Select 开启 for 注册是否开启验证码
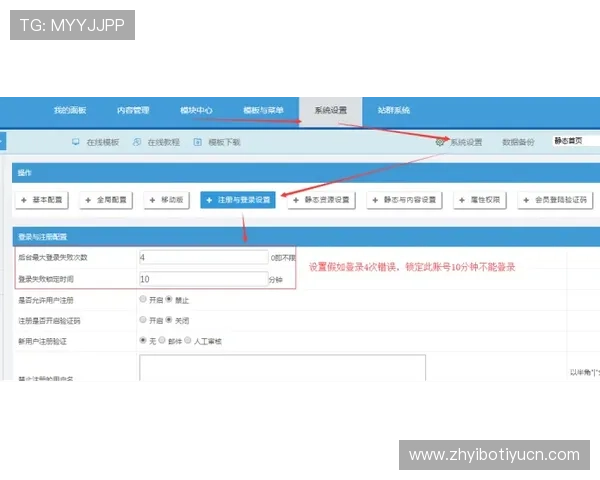The image size is (600, 480). click(143, 320)
